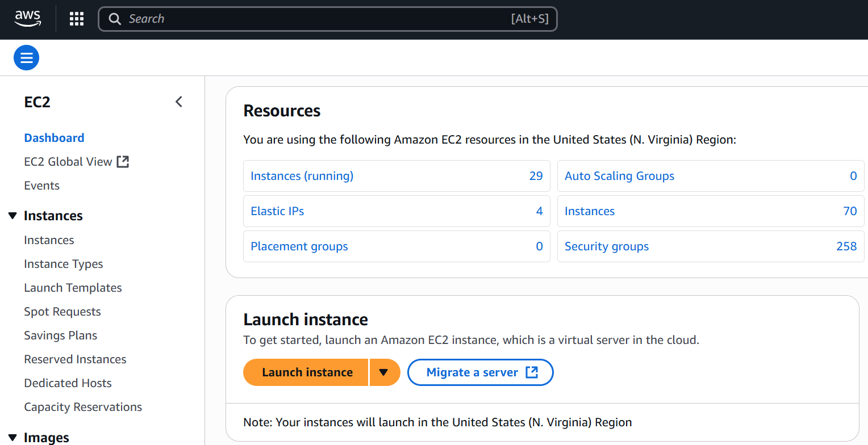Open the Security groups resource link
The image size is (868, 445).
coord(606,246)
